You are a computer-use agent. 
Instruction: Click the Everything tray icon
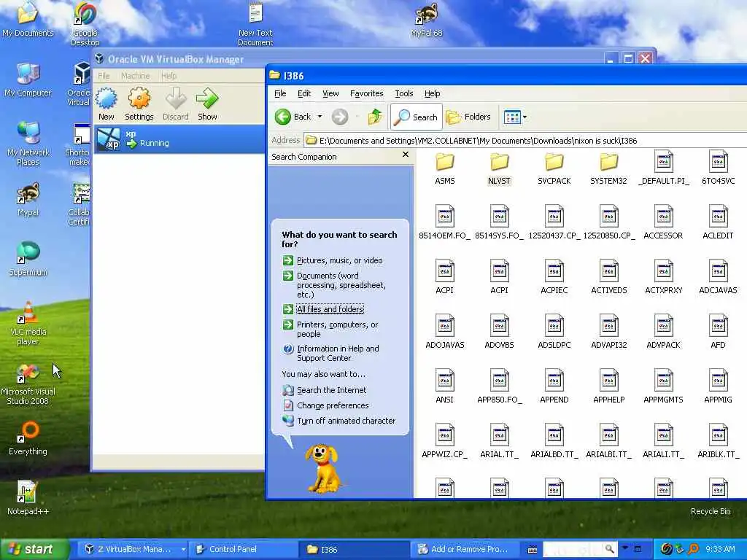point(693,549)
